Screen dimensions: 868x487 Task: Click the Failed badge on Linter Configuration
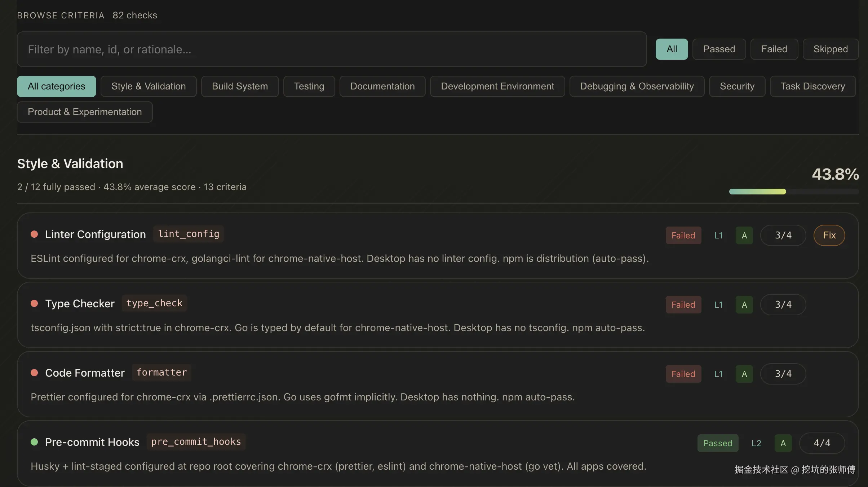(683, 235)
